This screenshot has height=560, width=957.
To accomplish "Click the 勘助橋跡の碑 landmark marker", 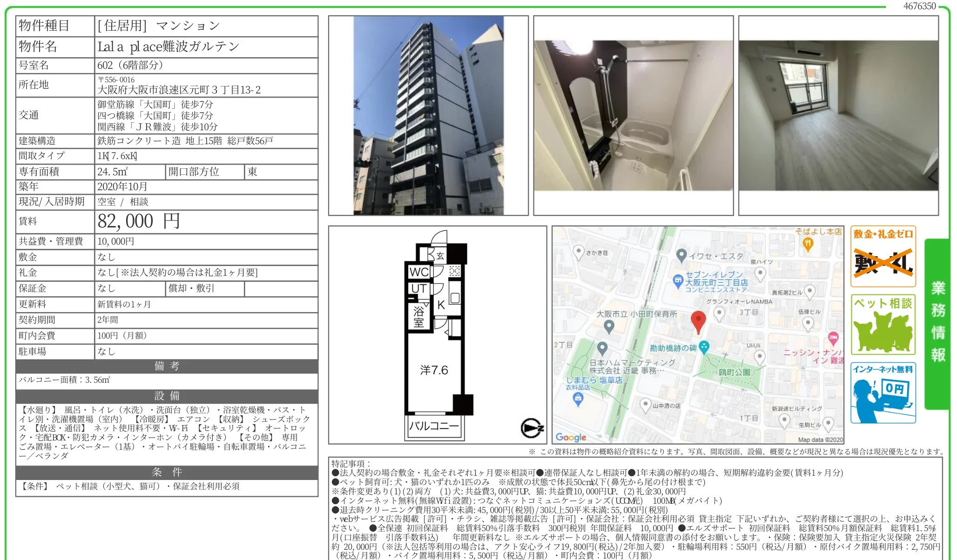I will [704, 346].
